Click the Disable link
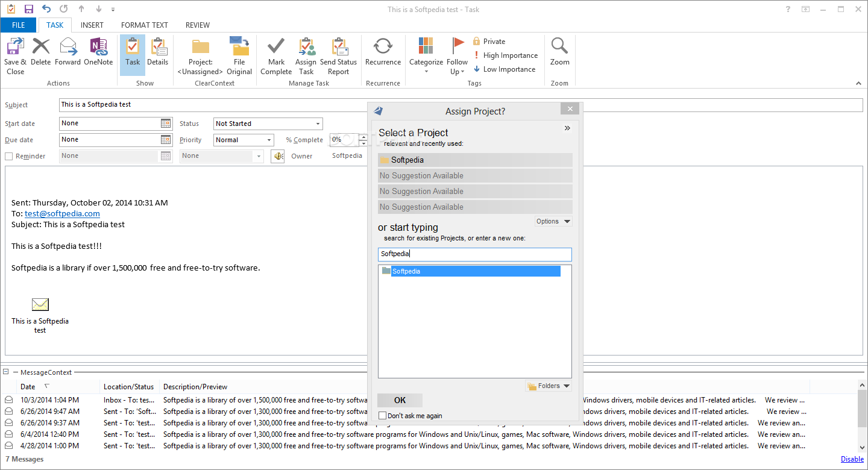 click(852, 459)
